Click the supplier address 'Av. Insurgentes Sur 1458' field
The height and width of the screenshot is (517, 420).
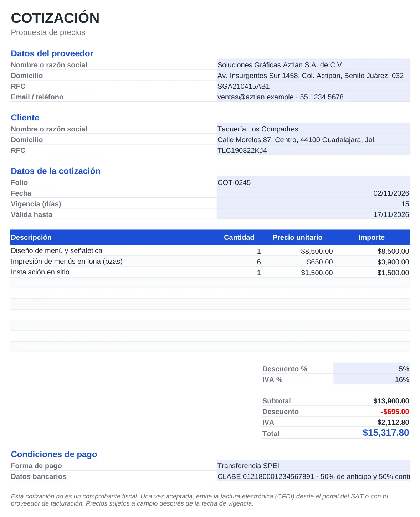[x=313, y=75]
